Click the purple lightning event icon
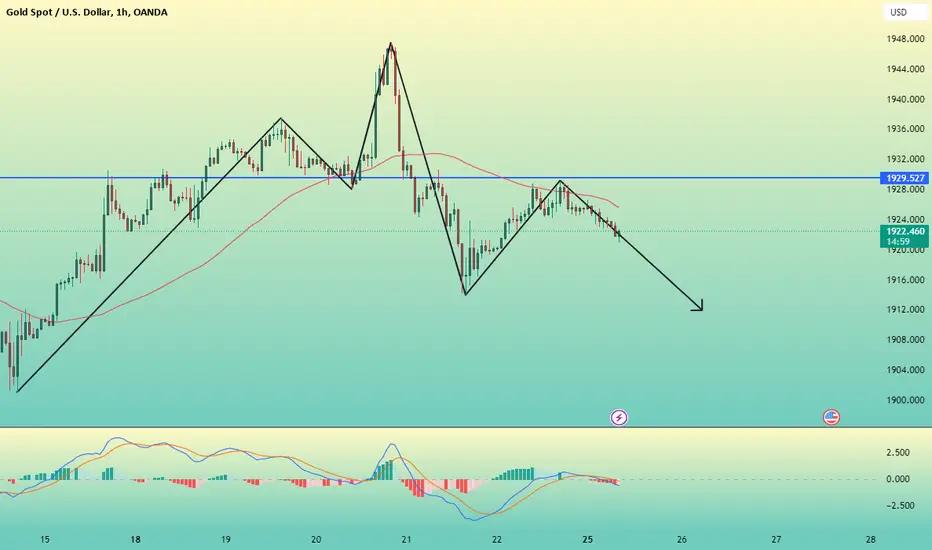The width and height of the screenshot is (932, 550). 619,417
